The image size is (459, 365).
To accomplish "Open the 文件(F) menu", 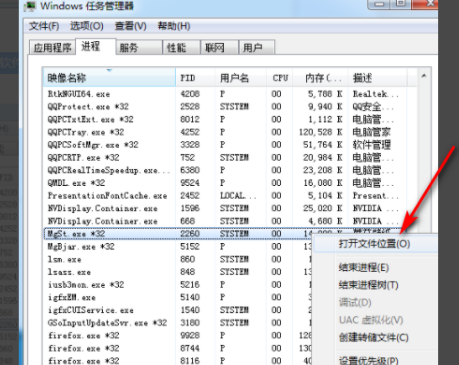I will tap(44, 26).
